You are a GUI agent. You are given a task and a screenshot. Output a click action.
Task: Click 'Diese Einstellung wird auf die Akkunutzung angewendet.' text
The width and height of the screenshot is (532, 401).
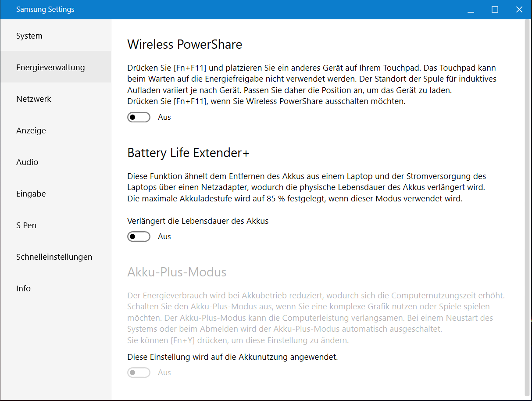(x=232, y=357)
